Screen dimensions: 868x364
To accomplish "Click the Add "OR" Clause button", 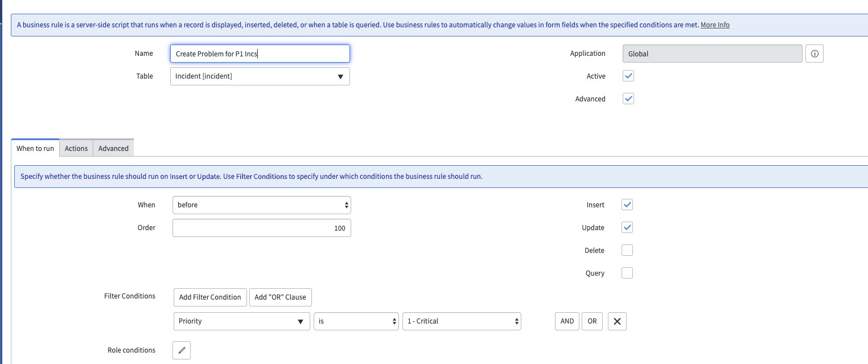I will click(280, 297).
